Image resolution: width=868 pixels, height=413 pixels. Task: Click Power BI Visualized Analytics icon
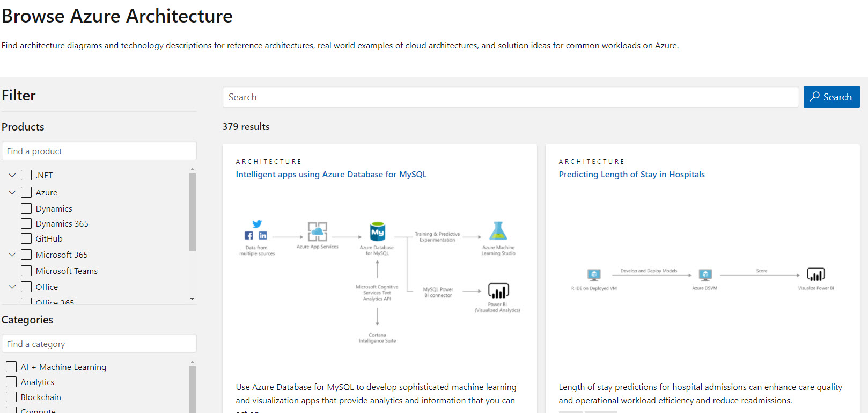[x=498, y=291]
